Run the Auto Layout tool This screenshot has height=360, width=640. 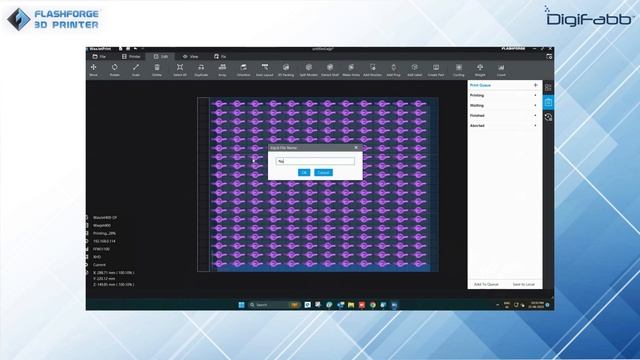[264, 70]
